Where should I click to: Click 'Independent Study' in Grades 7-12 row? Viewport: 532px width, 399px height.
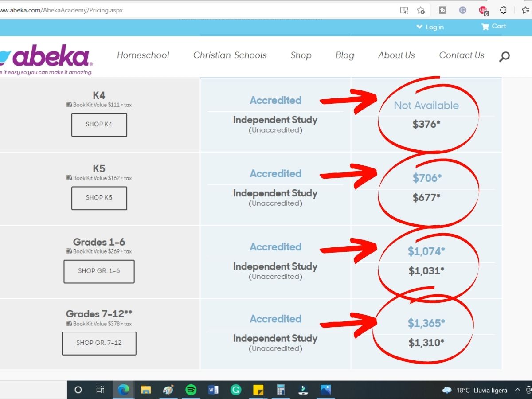(275, 339)
